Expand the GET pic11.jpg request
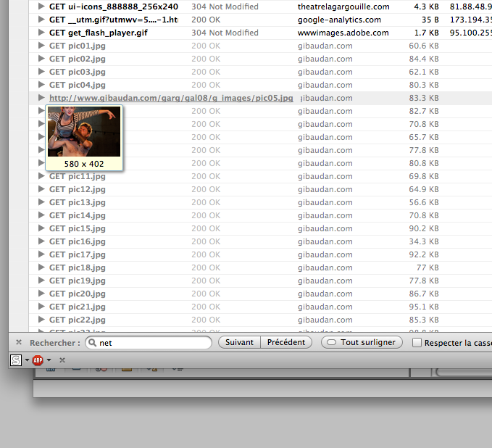492x448 pixels. [41, 176]
